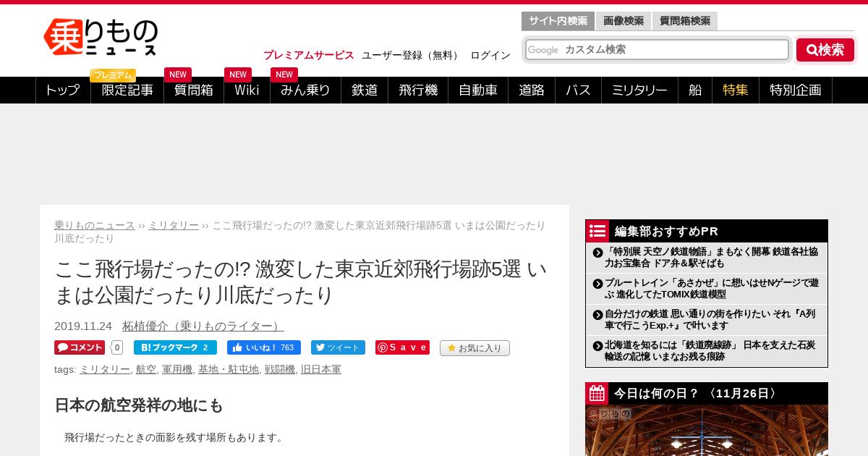Open the 「特別展 天空ノ鉄道物語」 PR article
868x456 pixels.
[712, 258]
